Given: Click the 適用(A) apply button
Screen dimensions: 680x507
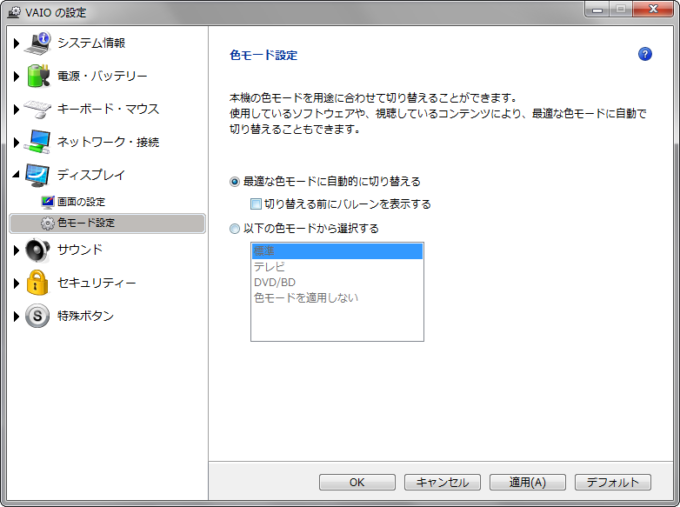Looking at the screenshot, I should click(x=527, y=482).
